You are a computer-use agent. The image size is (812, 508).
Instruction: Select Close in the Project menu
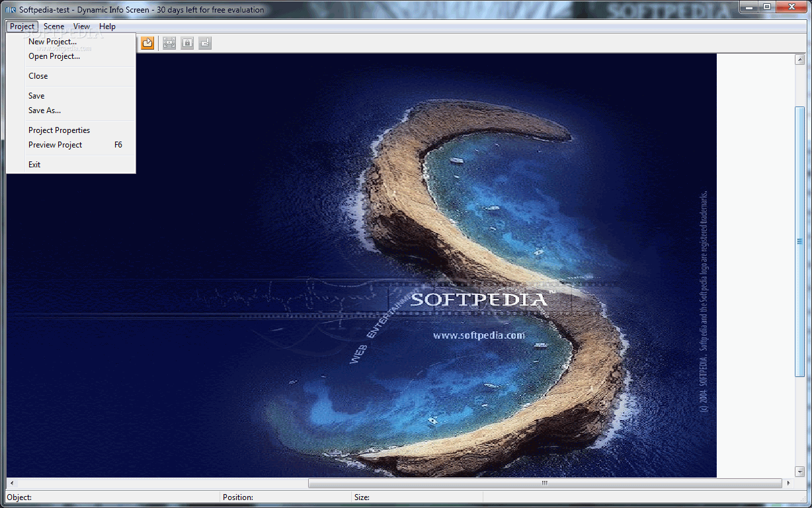coord(71,76)
